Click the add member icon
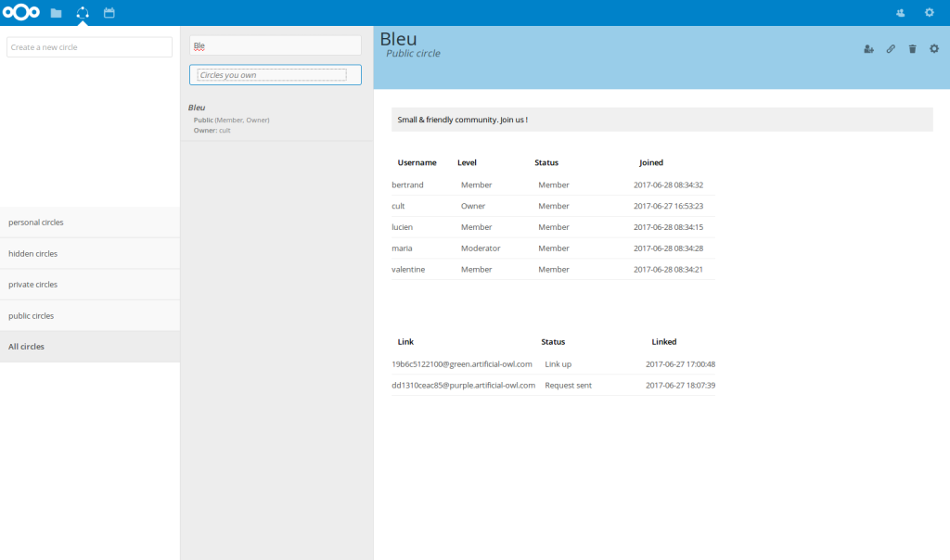The image size is (950, 560). 868,49
